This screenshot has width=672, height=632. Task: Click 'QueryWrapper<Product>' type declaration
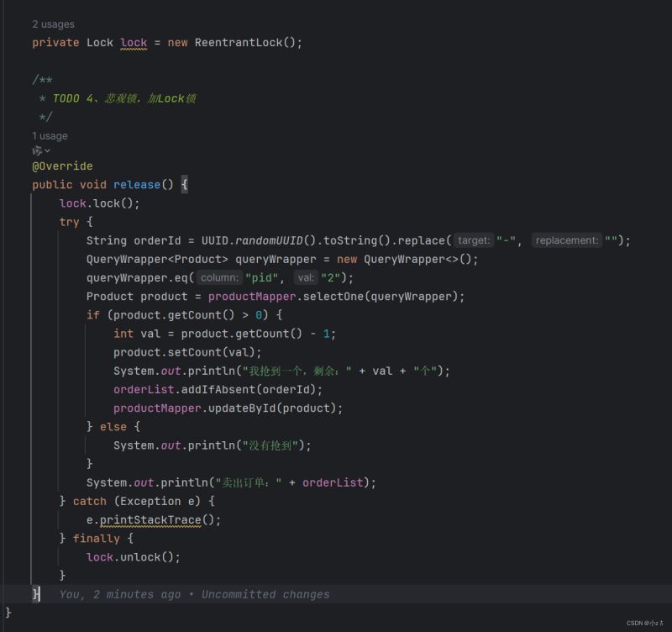click(157, 260)
